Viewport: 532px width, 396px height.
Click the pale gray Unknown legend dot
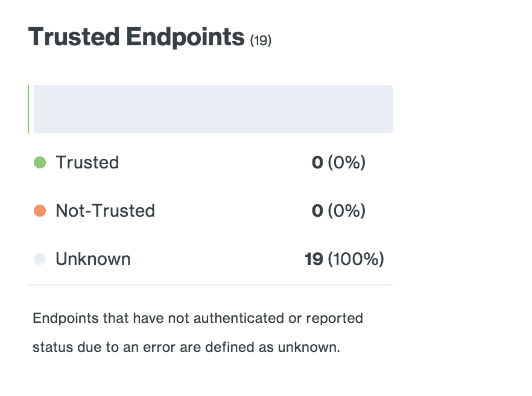[x=40, y=259]
